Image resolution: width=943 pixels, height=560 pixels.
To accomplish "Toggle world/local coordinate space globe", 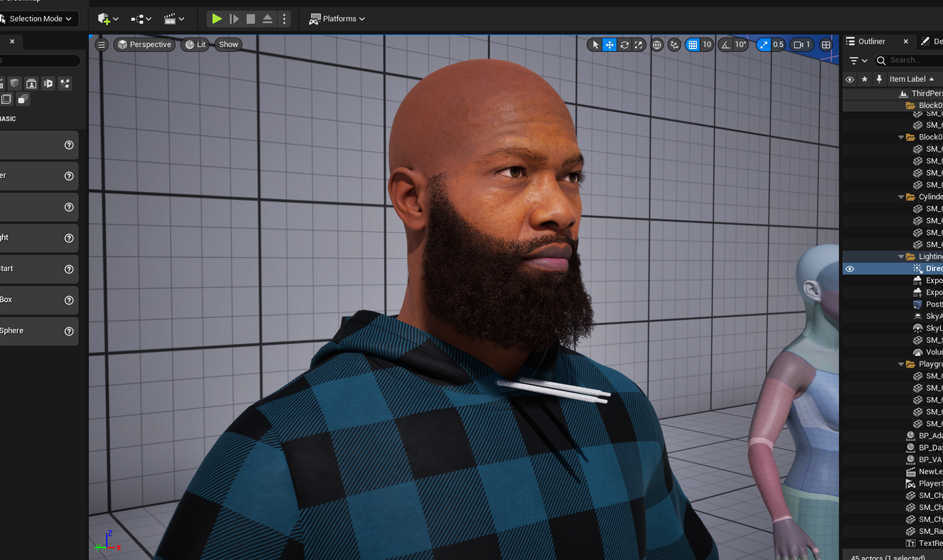I will pyautogui.click(x=657, y=45).
